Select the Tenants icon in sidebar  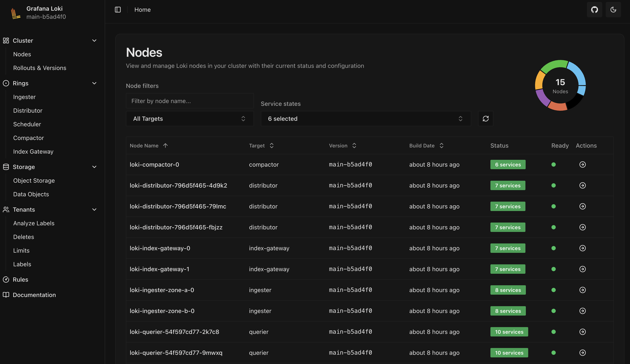click(6, 210)
